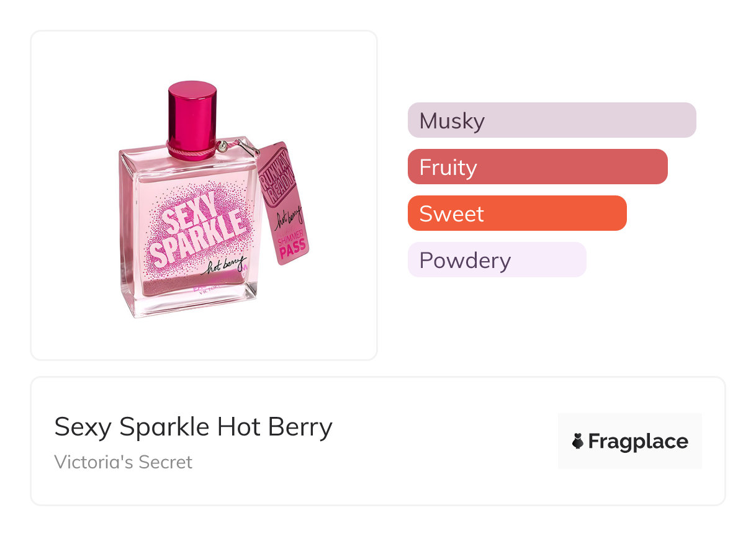Screen dimensions: 756x536
Task: Open the Sexy Sparkle Hot Berry title
Action: [x=193, y=427]
